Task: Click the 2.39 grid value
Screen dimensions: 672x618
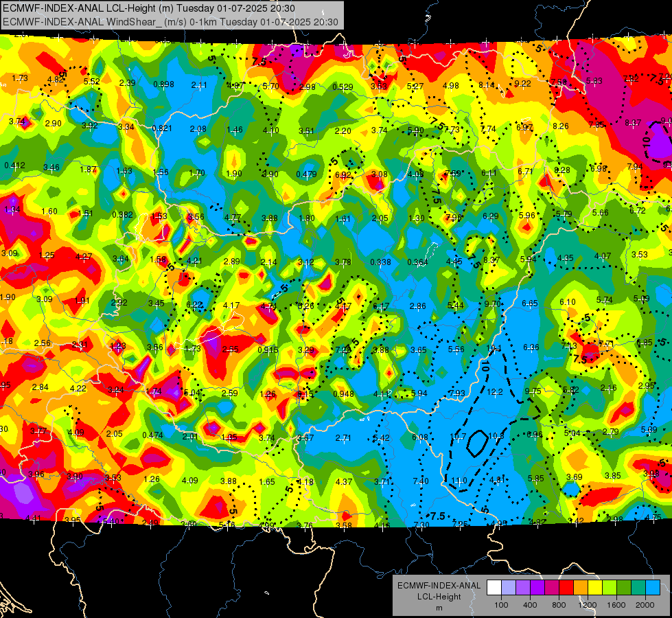Action: point(127,83)
